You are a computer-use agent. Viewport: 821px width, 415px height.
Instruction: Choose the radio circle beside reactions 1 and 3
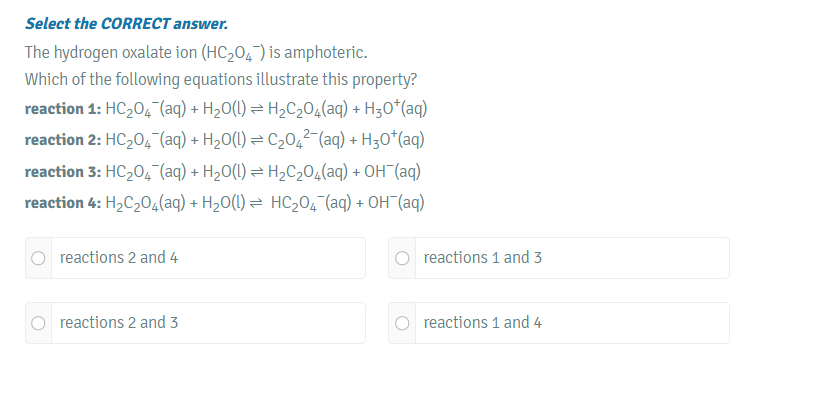(402, 258)
